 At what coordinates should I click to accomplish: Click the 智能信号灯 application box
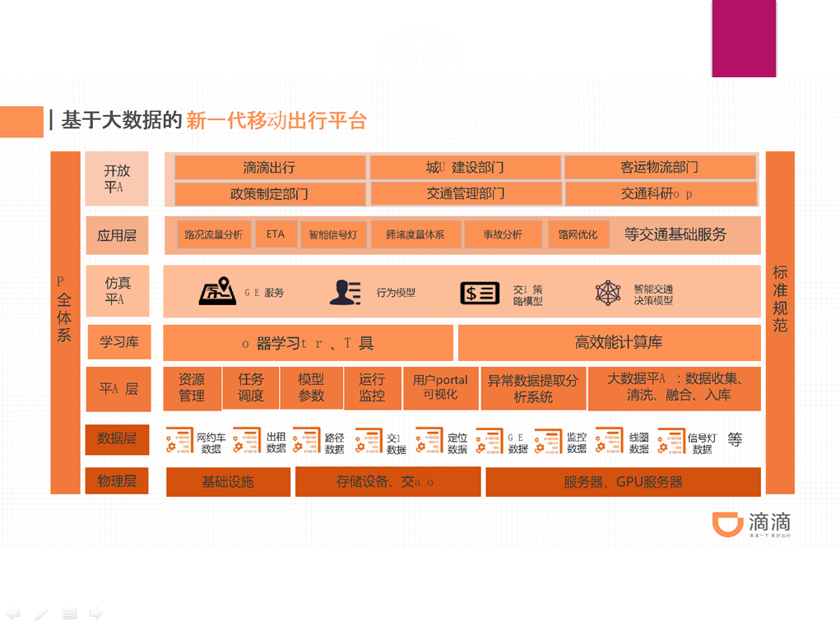pyautogui.click(x=333, y=234)
